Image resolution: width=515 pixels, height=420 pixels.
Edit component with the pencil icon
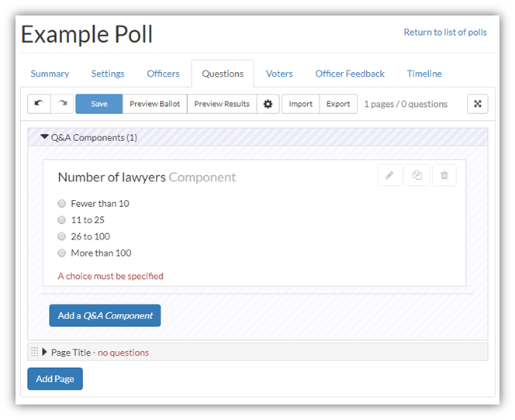click(x=389, y=175)
